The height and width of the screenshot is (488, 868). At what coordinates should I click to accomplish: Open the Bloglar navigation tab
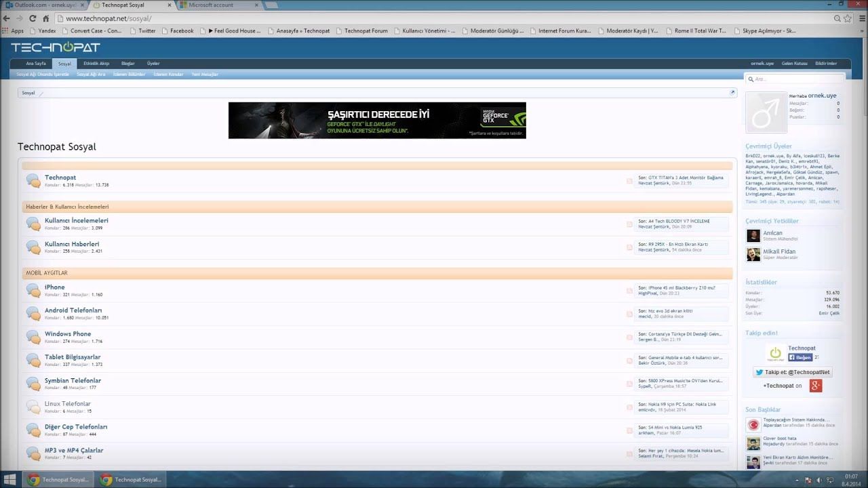click(128, 63)
